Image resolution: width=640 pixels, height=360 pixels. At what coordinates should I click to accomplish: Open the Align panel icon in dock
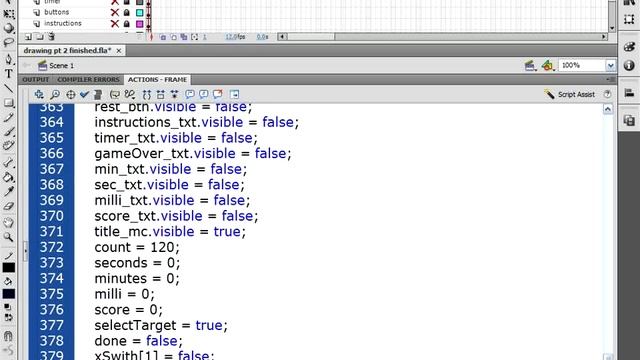click(629, 93)
